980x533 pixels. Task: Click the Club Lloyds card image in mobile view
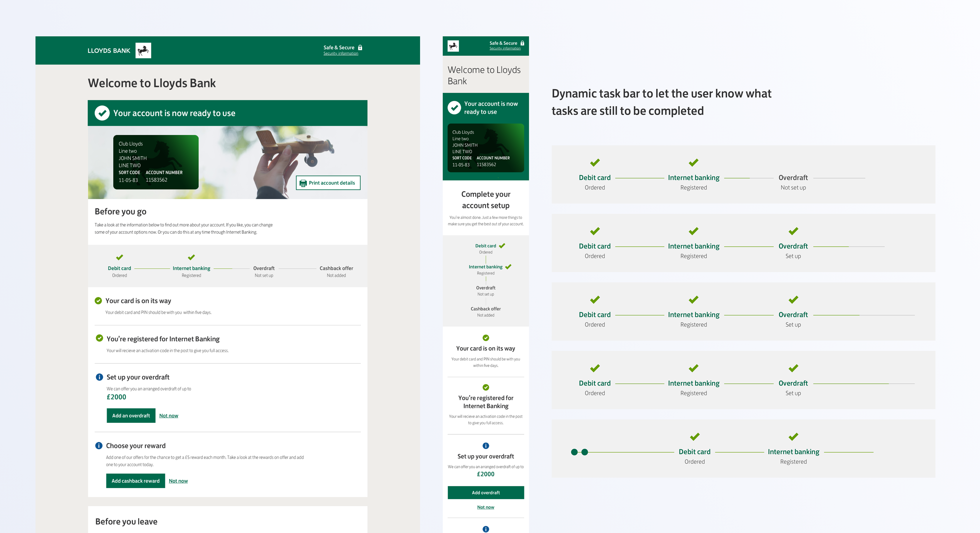pos(485,148)
